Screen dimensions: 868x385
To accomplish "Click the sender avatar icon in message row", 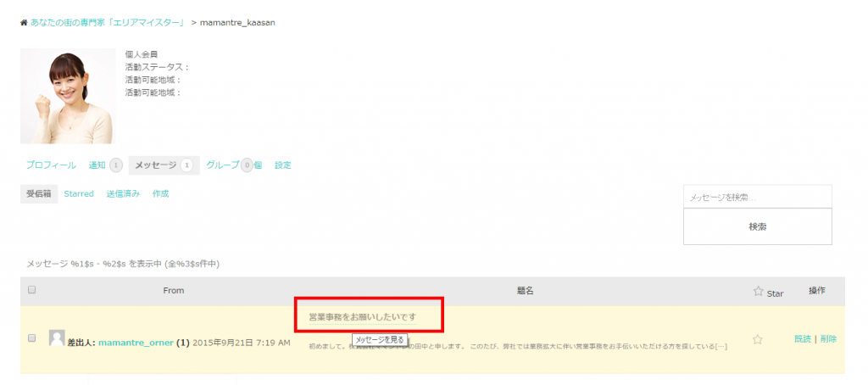I will point(57,338).
